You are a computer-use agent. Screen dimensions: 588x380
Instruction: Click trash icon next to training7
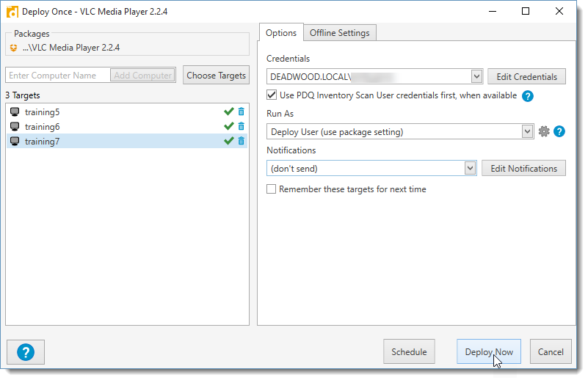[241, 141]
